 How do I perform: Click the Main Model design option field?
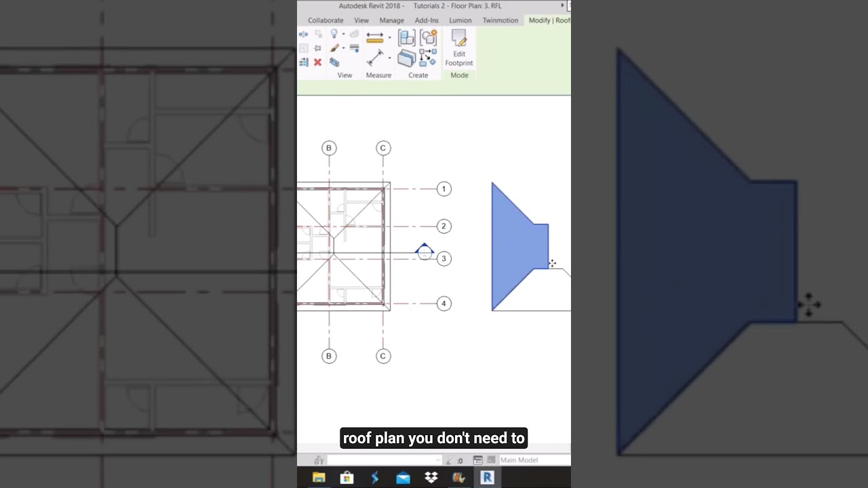[x=534, y=460]
